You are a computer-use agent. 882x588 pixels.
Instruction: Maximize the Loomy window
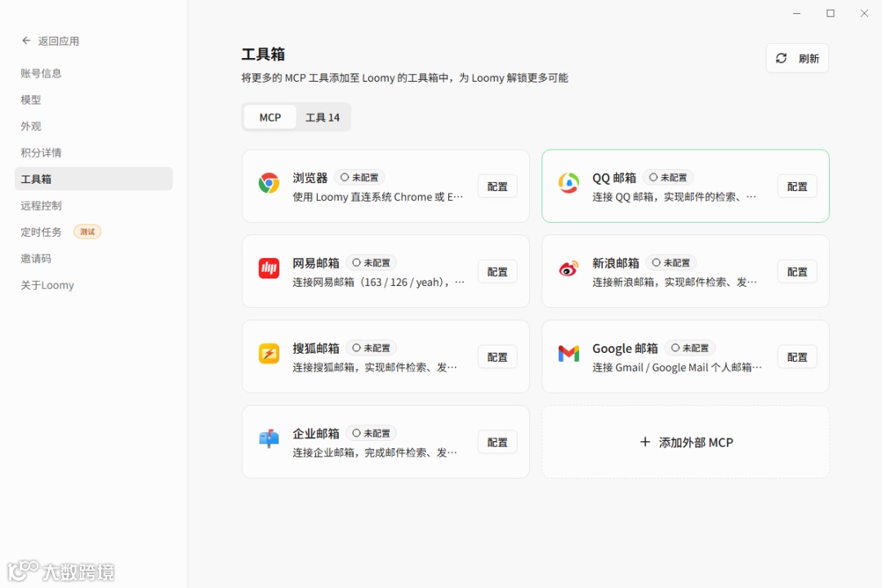coord(831,13)
